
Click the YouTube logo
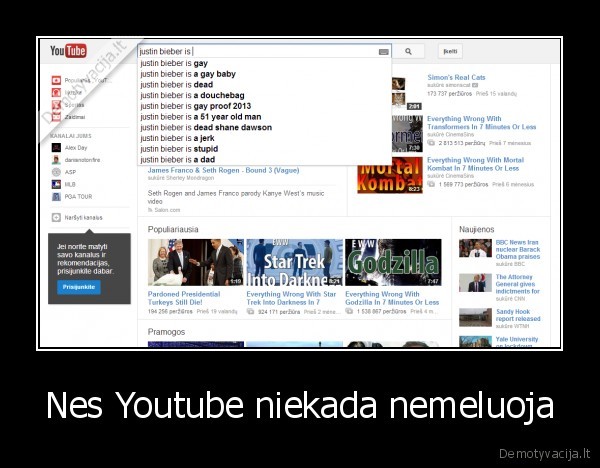tap(68, 51)
